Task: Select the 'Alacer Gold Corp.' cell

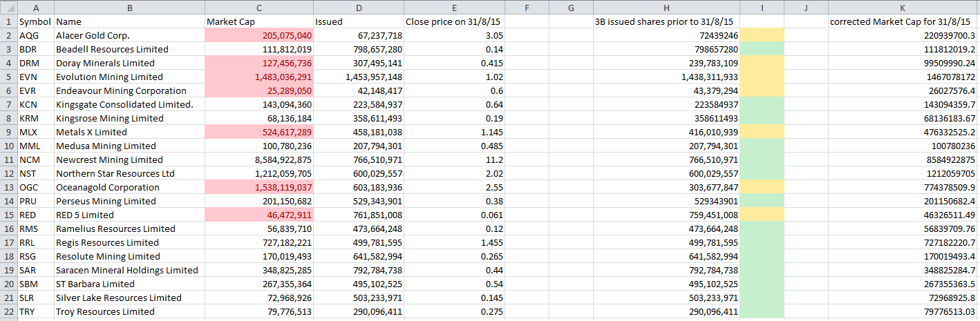Action: click(129, 35)
